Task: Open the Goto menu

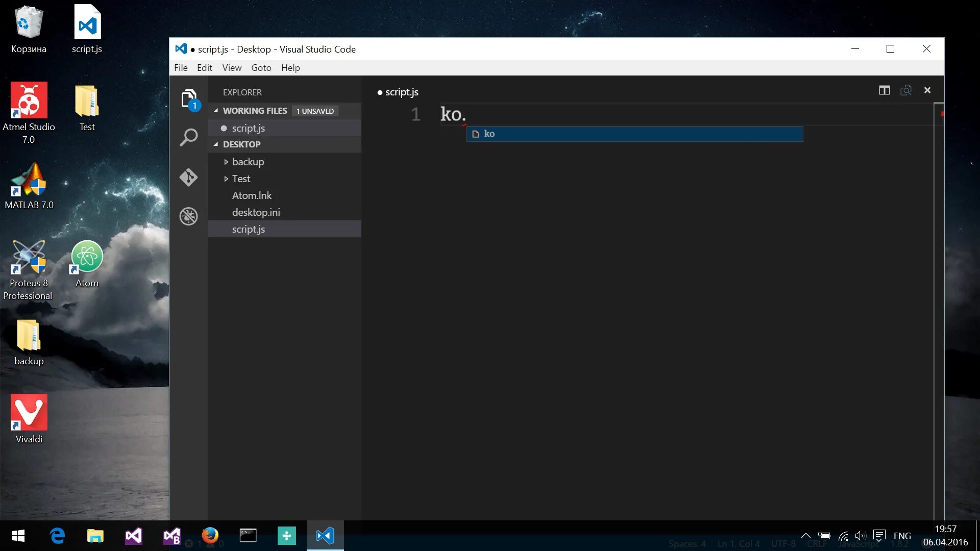Action: click(261, 67)
